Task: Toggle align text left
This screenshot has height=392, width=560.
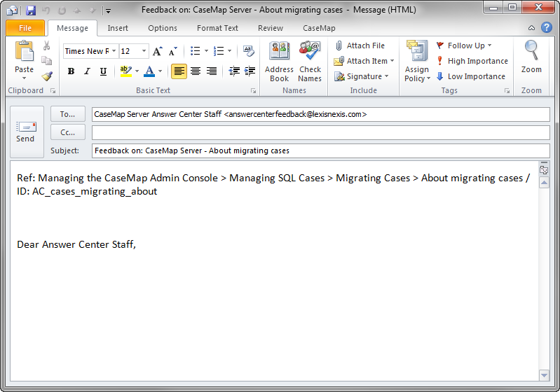Action: [x=179, y=71]
